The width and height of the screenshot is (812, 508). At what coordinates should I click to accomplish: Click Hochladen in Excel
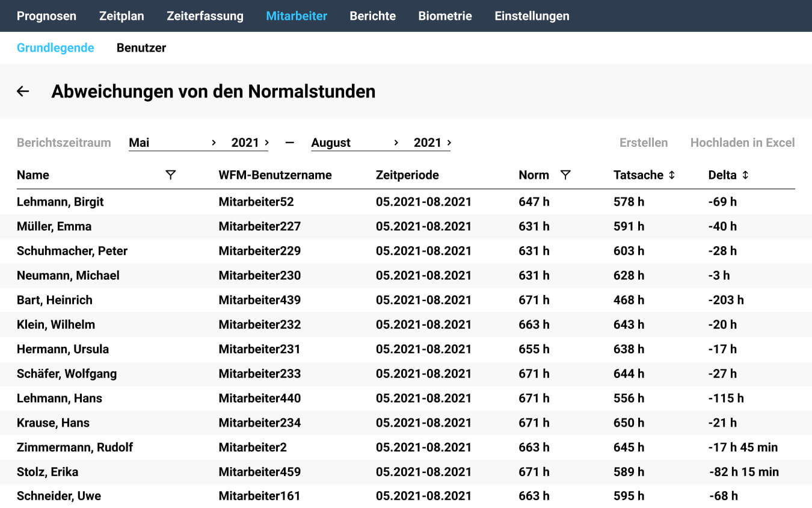[x=743, y=143]
